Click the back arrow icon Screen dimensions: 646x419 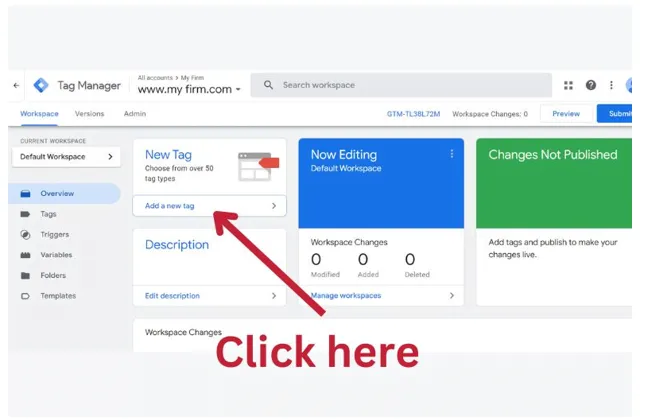point(16,85)
